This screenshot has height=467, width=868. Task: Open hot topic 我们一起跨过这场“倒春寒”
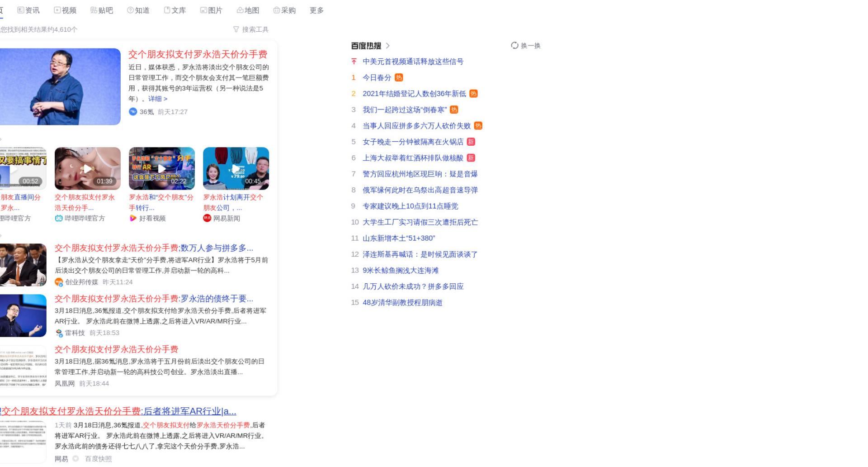[405, 110]
